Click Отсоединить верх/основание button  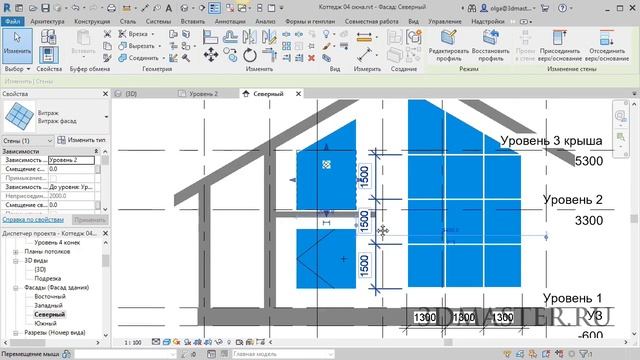tap(607, 45)
